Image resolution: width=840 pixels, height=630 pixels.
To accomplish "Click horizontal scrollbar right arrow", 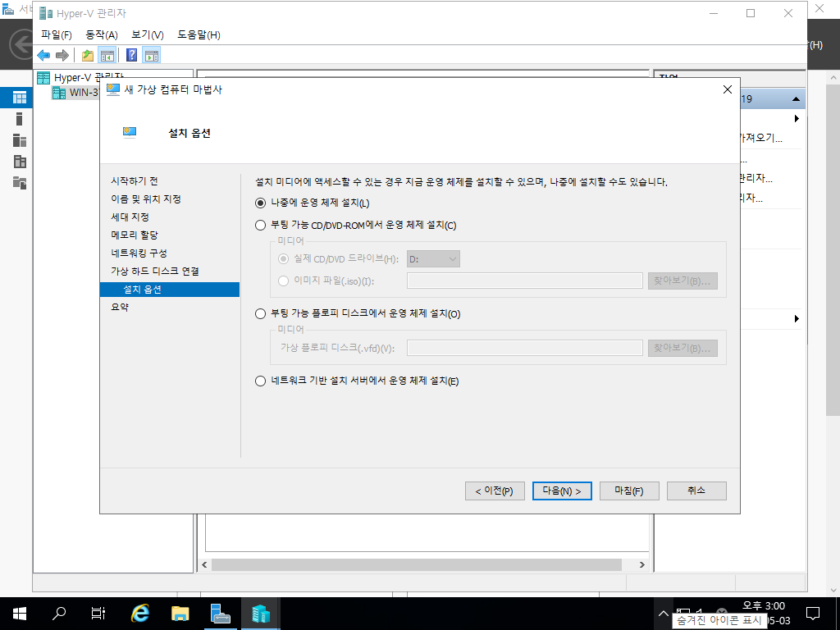I will point(641,564).
